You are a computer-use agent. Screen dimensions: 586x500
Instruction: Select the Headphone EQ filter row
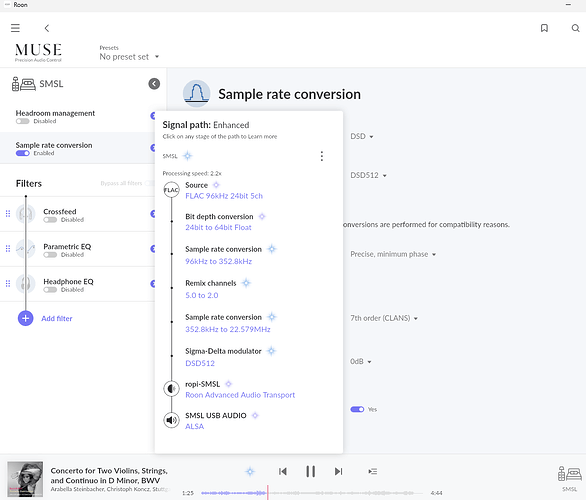78,284
